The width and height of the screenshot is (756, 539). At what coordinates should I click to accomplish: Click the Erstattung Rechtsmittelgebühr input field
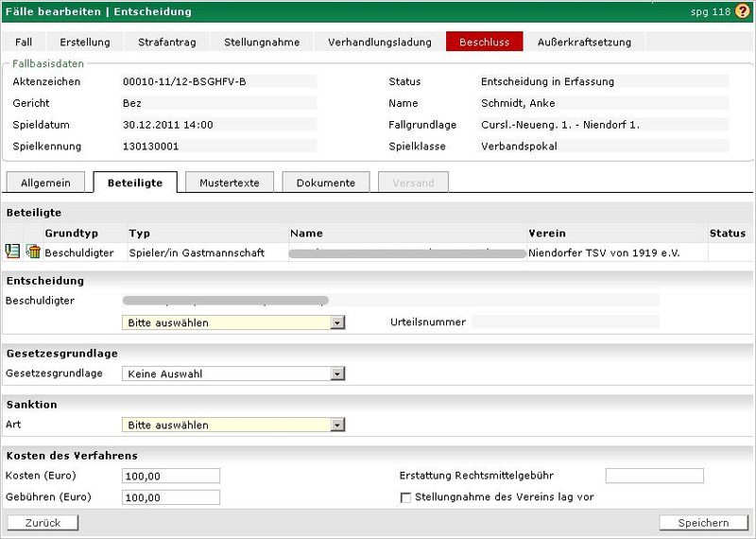coord(655,476)
